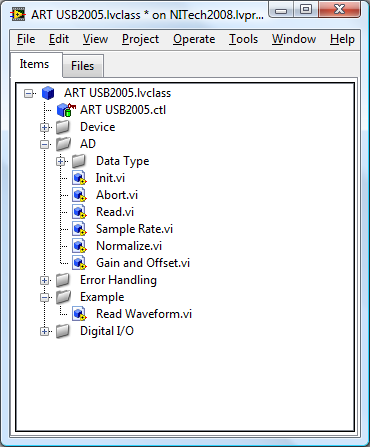Click the Normalize.vi file icon
Screen dimensions: 370x447
coord(79,246)
